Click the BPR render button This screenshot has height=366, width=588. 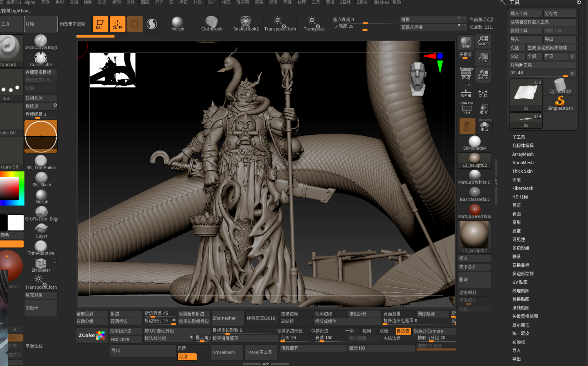click(x=466, y=42)
